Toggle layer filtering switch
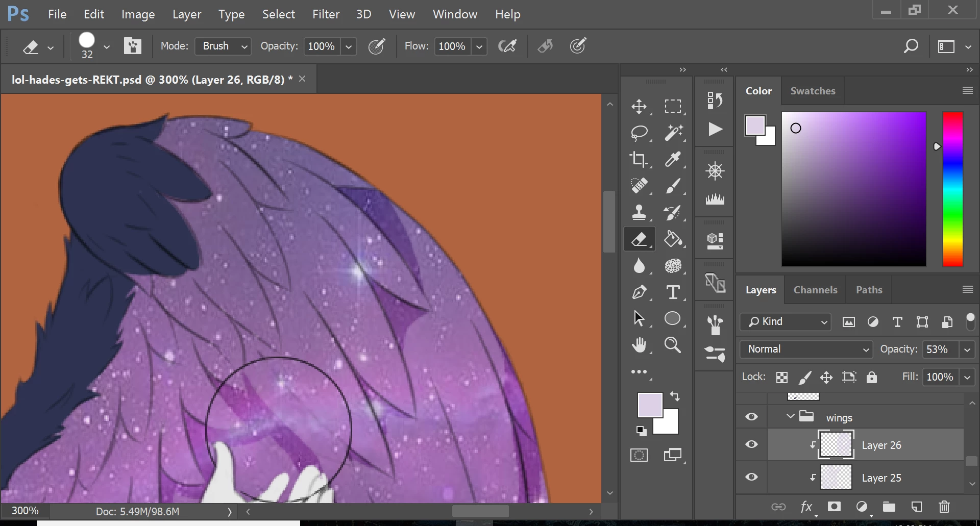The width and height of the screenshot is (980, 526). pyautogui.click(x=970, y=322)
